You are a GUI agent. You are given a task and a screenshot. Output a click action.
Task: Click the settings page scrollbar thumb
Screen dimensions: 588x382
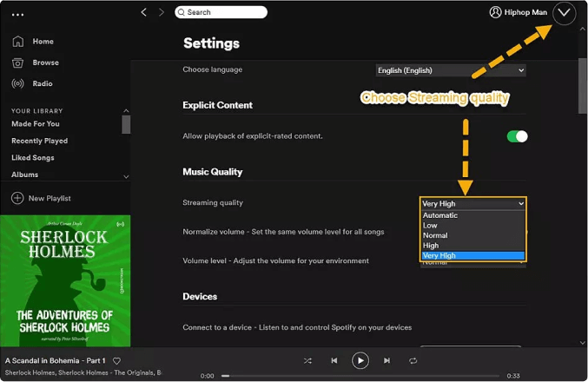[583, 85]
